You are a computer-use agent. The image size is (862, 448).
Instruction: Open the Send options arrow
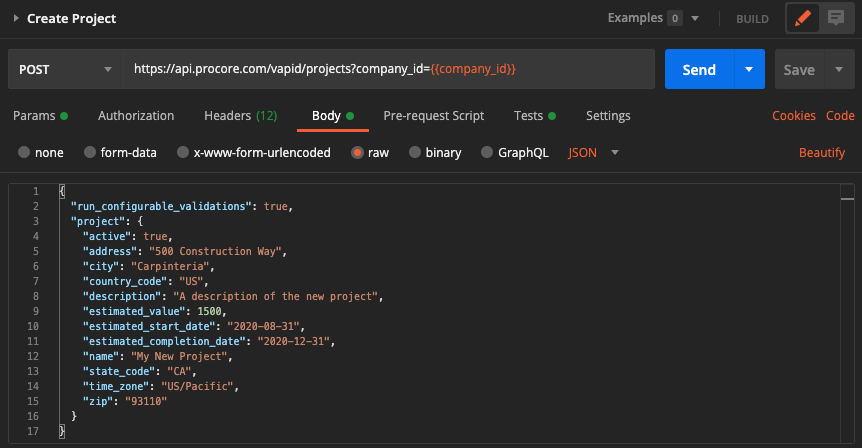[x=749, y=69]
